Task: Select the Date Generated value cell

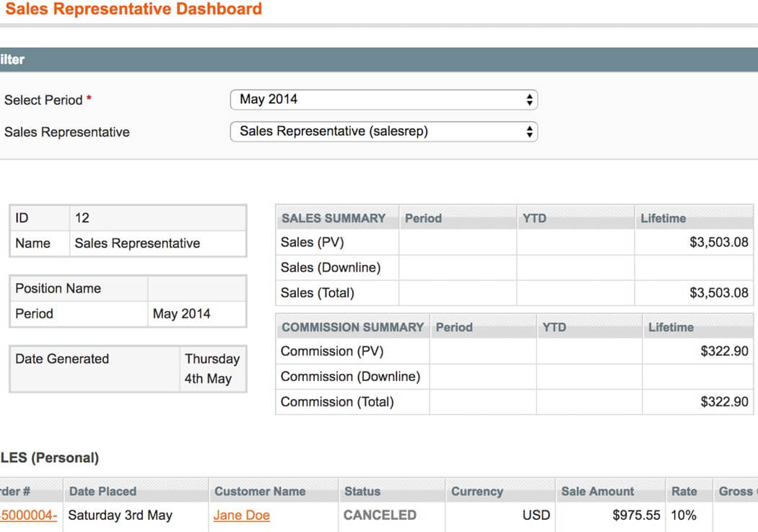Action: (212, 369)
